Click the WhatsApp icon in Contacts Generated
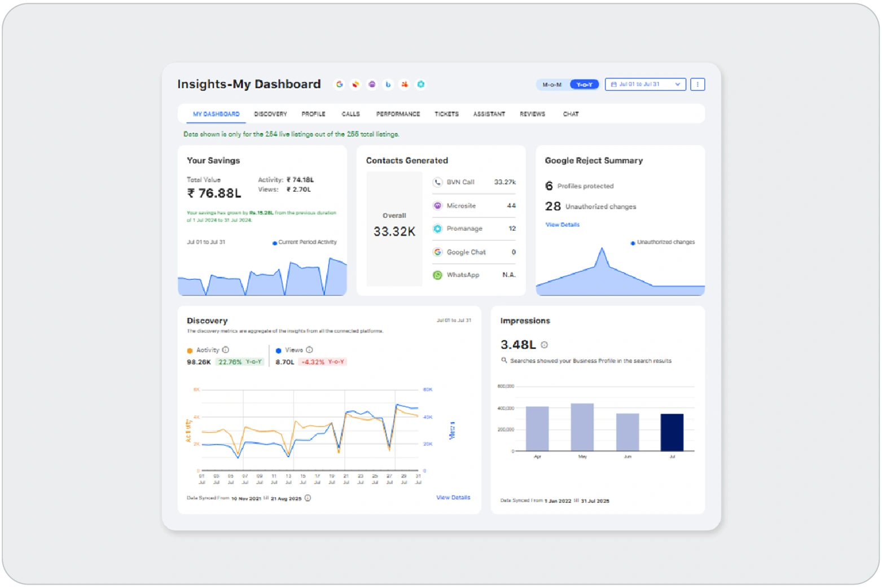 (x=437, y=275)
